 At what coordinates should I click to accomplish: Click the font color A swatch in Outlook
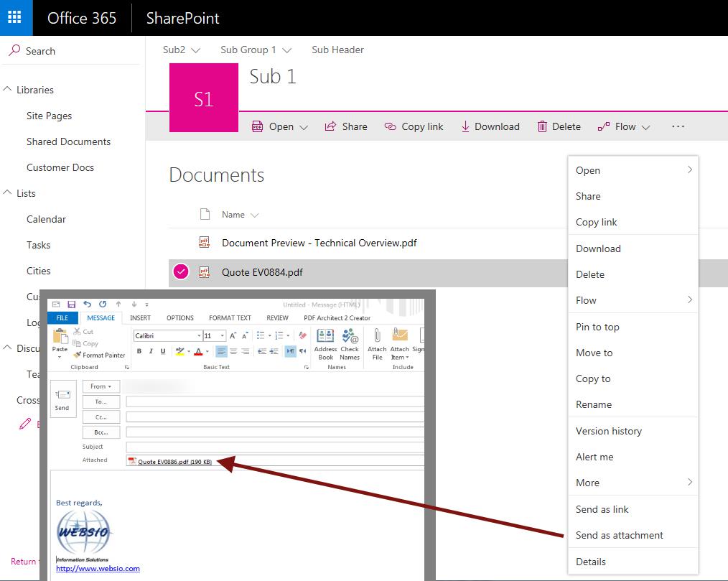198,351
